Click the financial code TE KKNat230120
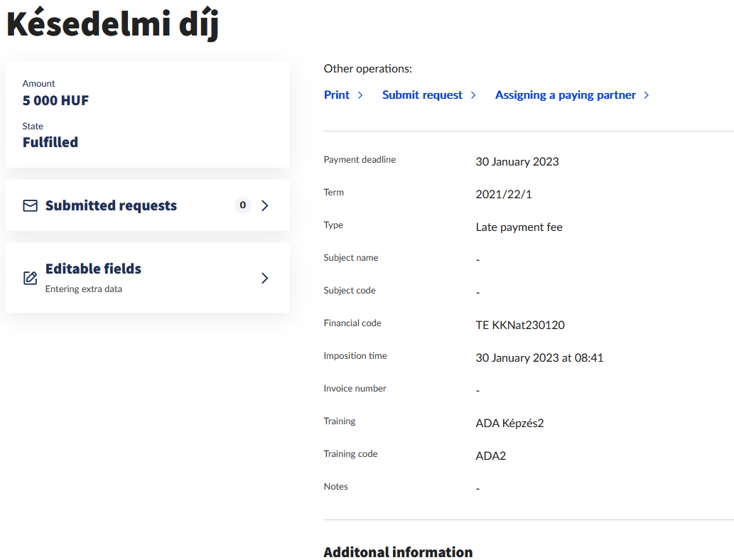Viewport: 734px width, 560px height. click(x=520, y=325)
